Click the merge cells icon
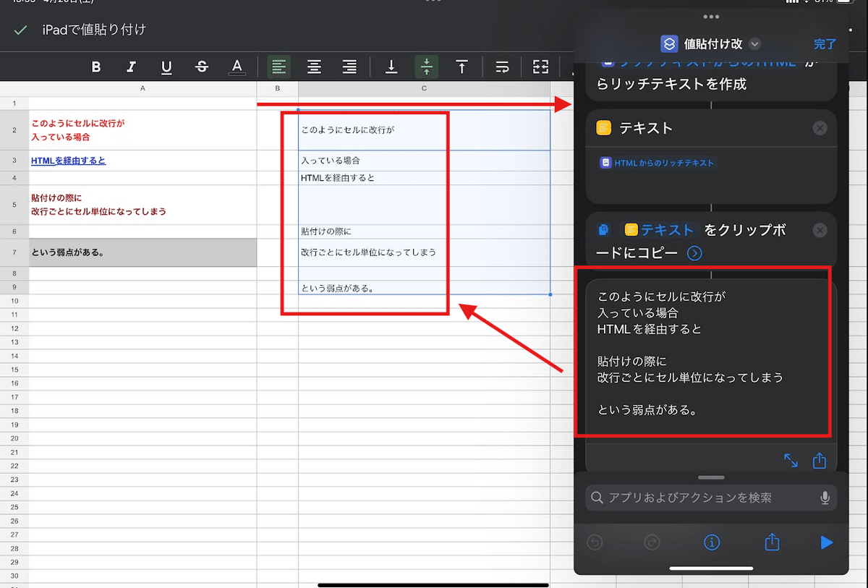868x588 pixels. (x=540, y=67)
